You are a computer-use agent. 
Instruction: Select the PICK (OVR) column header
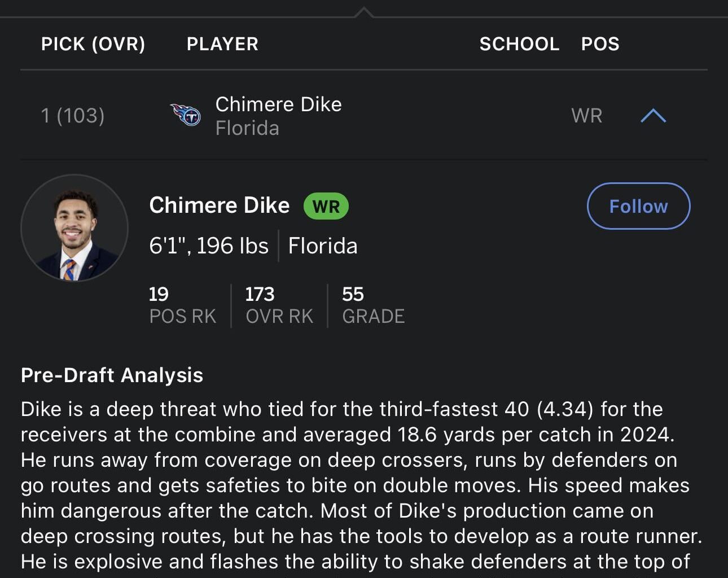(93, 43)
